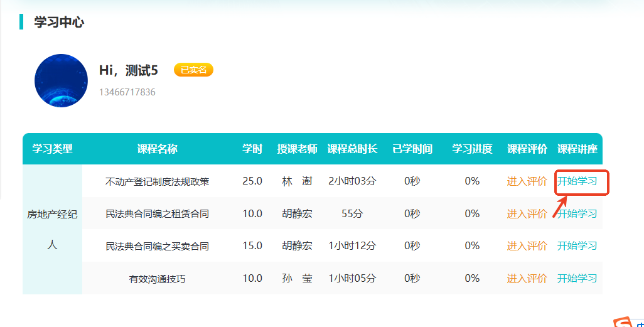The image size is (644, 327).
Task: Select the 房地产经纪人 category cell
Action: 52,229
